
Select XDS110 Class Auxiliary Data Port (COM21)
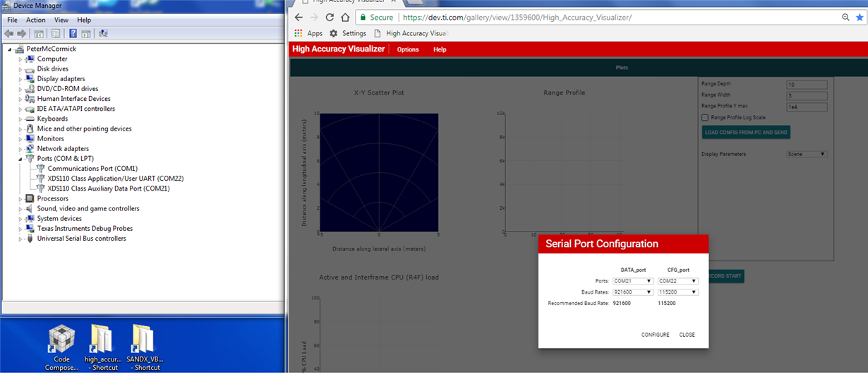tap(109, 188)
